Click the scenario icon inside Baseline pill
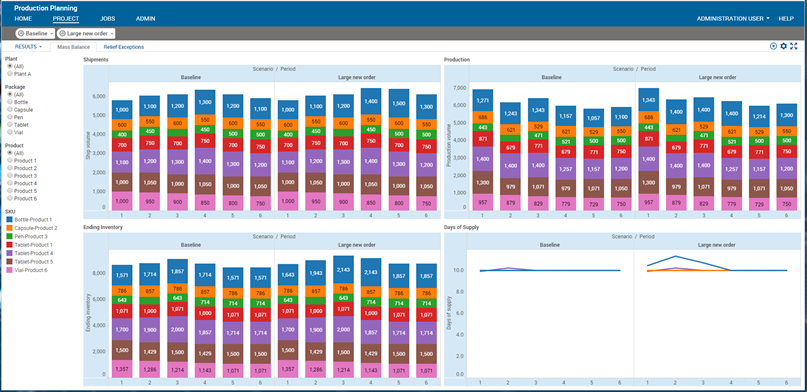Viewport: 807px width, 392px height. (21, 33)
